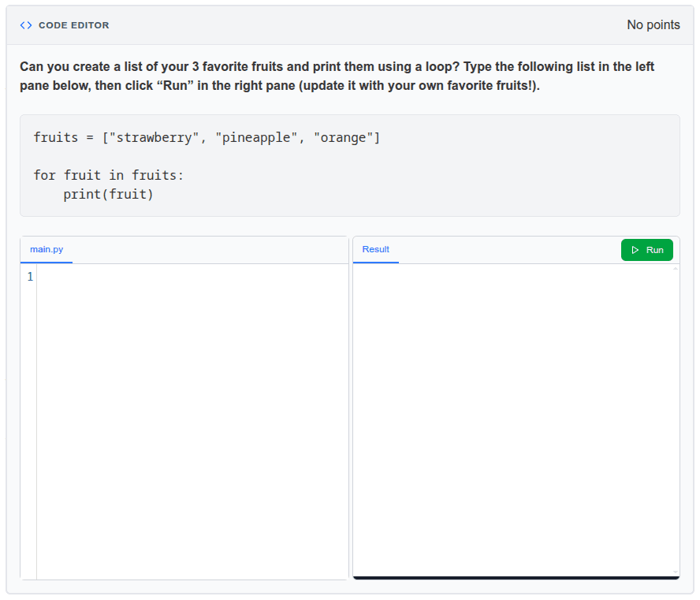Viewport: 700px width, 600px height.
Task: Click the Result pane scrollbar down arrow
Action: pyautogui.click(x=676, y=572)
